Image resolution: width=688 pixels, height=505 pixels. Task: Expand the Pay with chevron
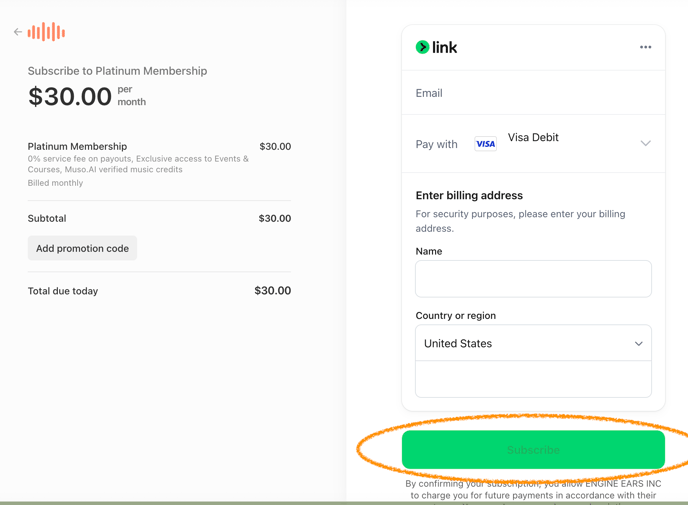pyautogui.click(x=645, y=144)
